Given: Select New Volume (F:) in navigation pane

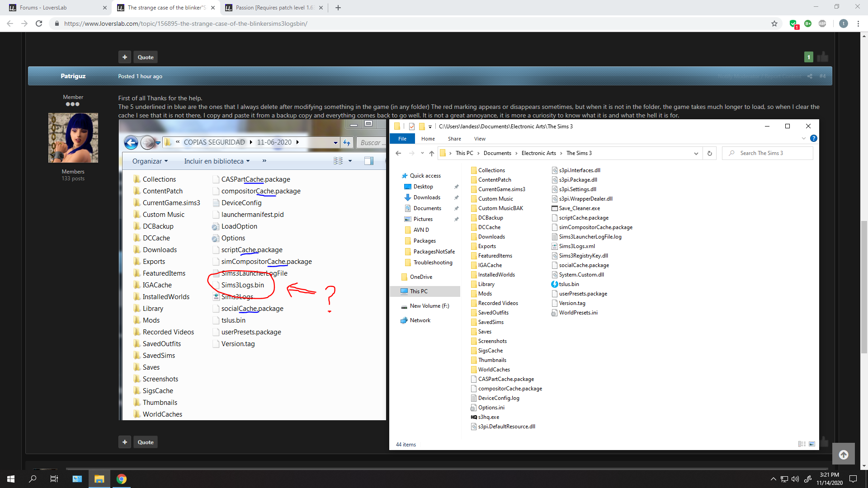Looking at the screenshot, I should (x=429, y=306).
